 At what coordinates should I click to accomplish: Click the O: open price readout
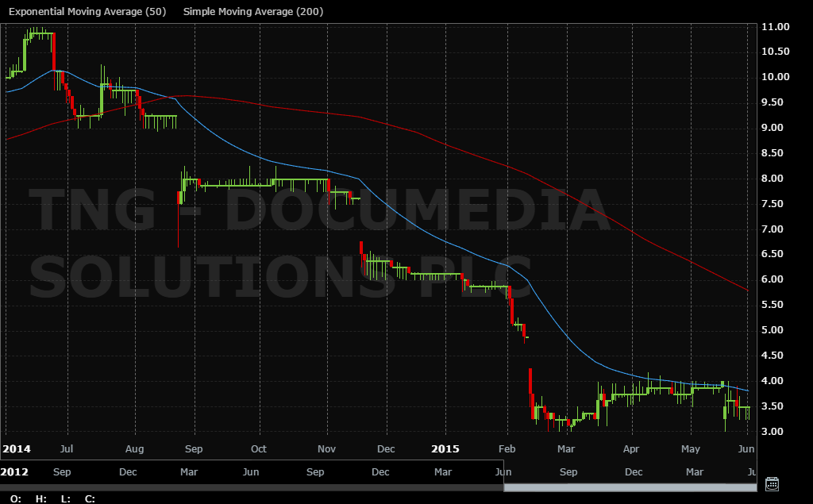tap(17, 498)
